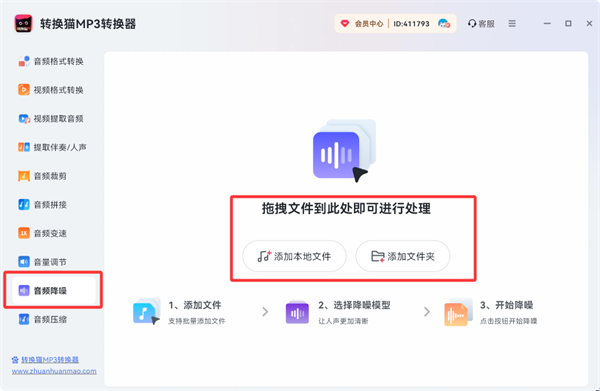Click the 3、开始降噪 step title

[507, 305]
